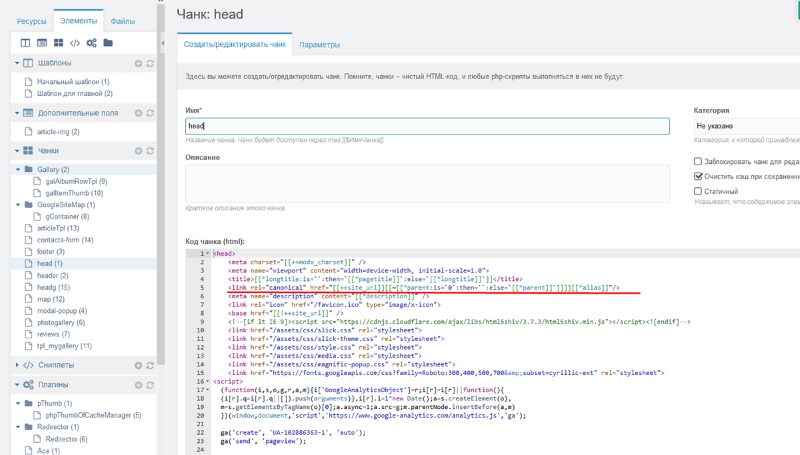This screenshot has width=800, height=455.
Task: Click the Описание text area
Action: pos(427,184)
